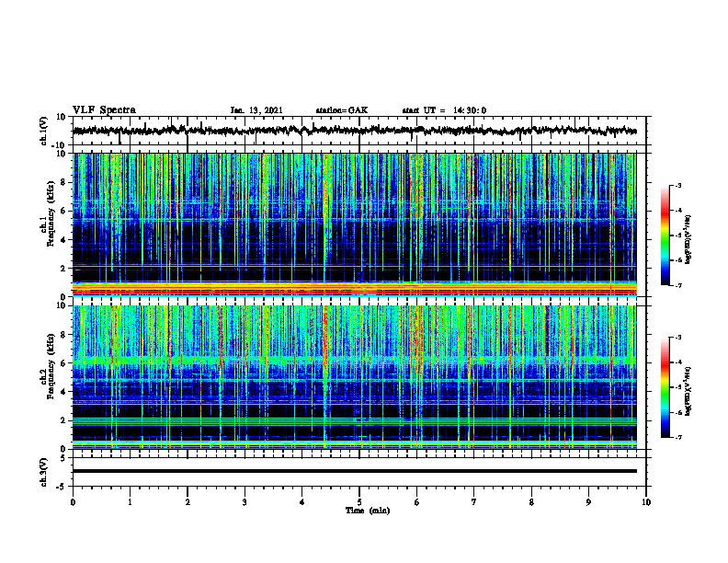728x563 pixels.
Task: Click the "station=GAK" header label
Action: [x=342, y=110]
